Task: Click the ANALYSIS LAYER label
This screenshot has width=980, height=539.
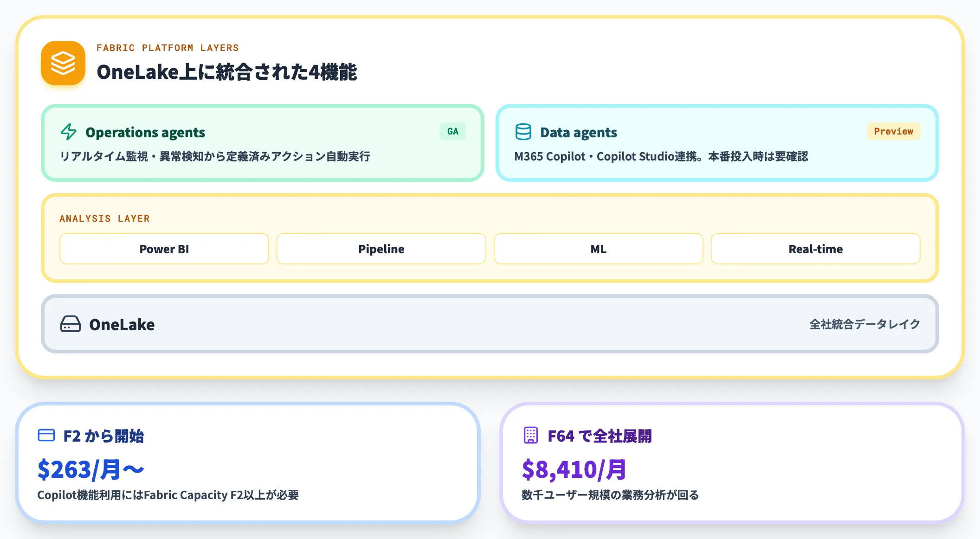Action: coord(104,218)
